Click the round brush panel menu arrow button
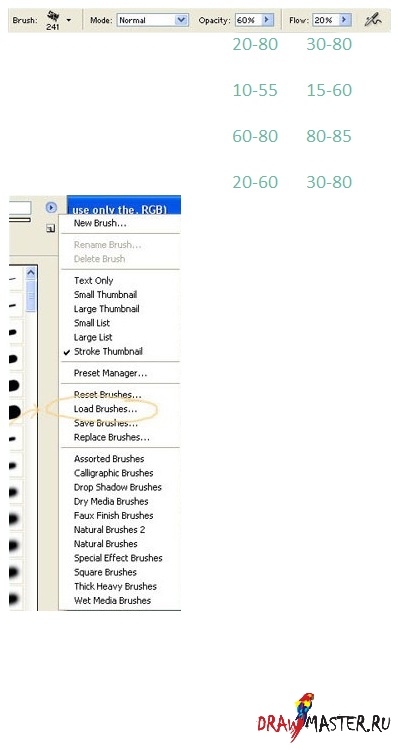Viewport: 398px width, 750px height. pos(51,208)
